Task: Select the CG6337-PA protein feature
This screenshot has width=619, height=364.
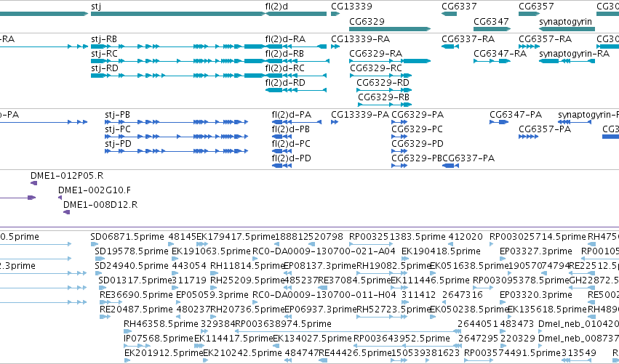Action: coord(450,166)
